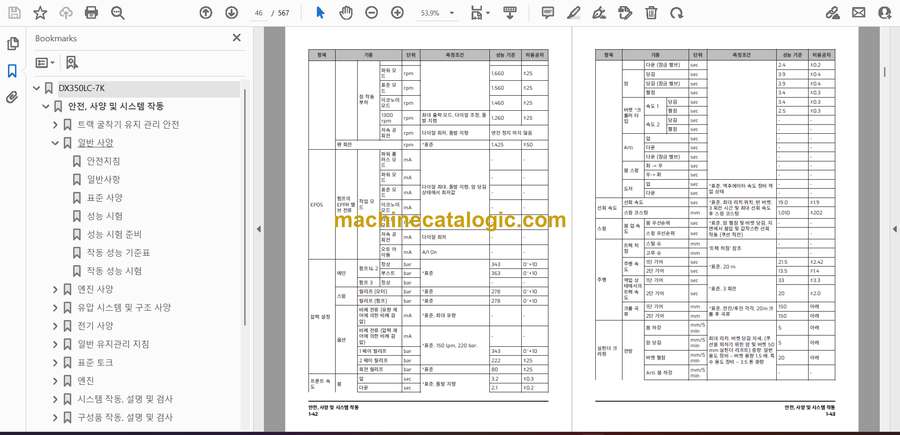Open the 안전지침 bookmark

click(103, 161)
